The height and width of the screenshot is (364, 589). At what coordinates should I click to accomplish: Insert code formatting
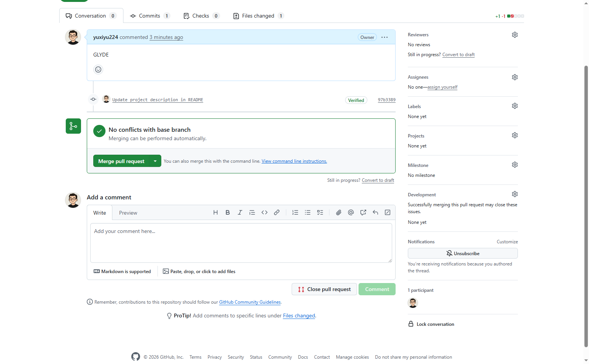click(x=264, y=212)
